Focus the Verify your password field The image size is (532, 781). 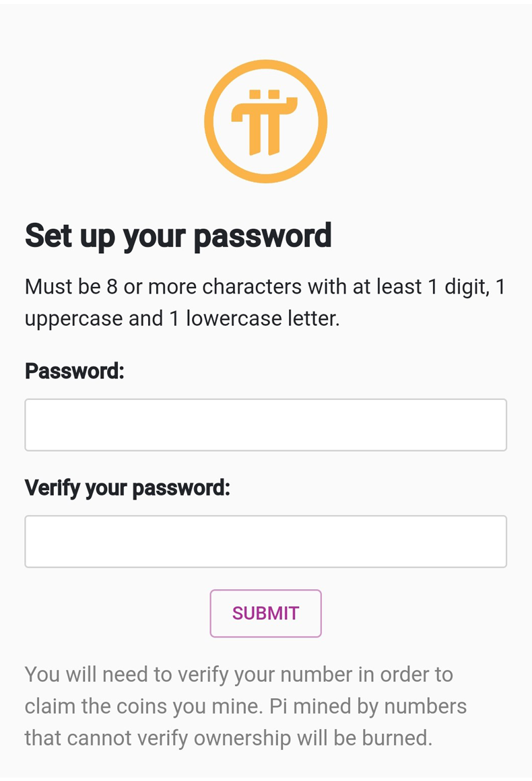click(x=265, y=541)
